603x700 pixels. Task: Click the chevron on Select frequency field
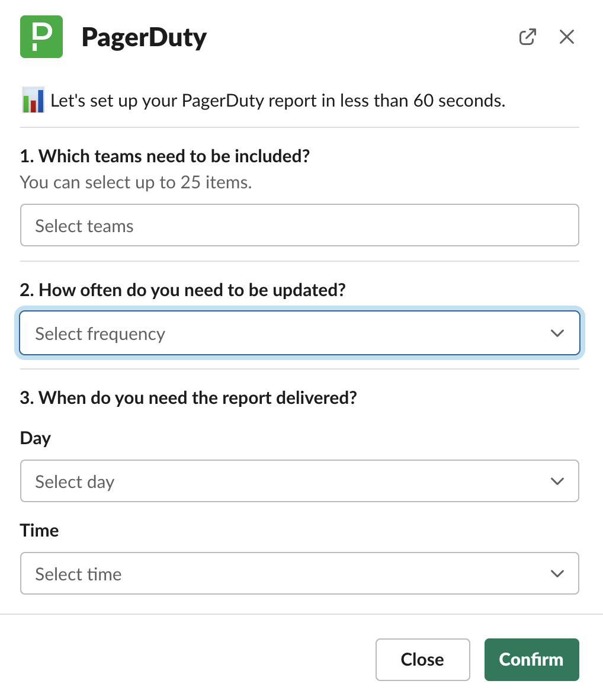coord(557,333)
